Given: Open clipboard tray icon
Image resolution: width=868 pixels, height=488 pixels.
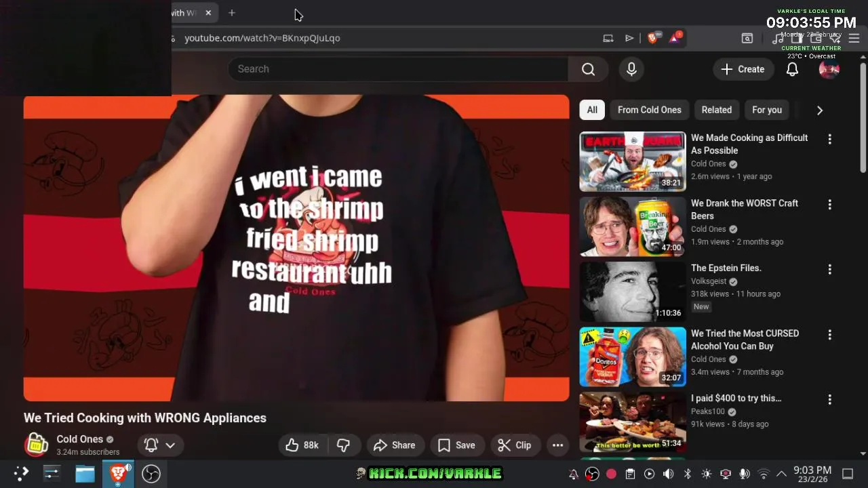Looking at the screenshot, I should pyautogui.click(x=630, y=474).
